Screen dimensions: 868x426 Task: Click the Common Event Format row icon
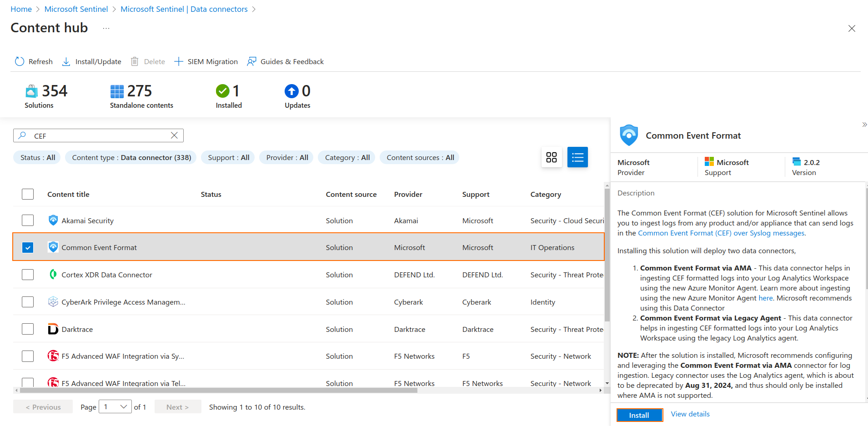point(53,247)
